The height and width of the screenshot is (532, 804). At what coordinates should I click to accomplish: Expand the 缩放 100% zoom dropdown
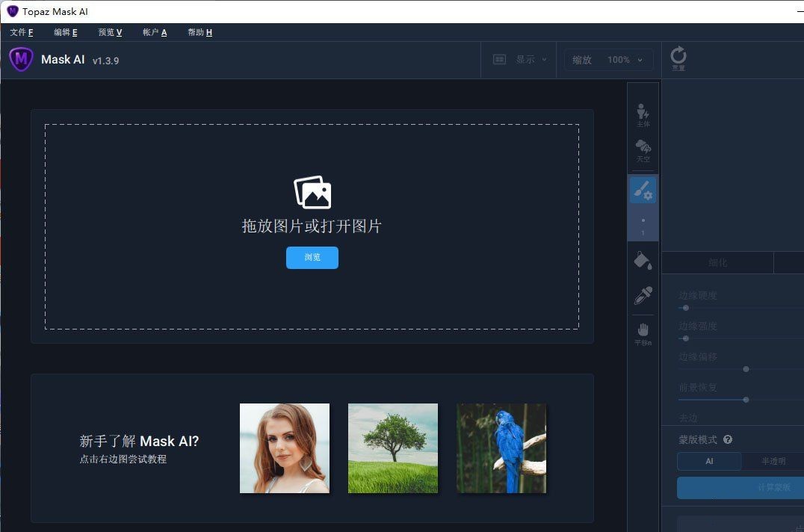click(x=609, y=60)
